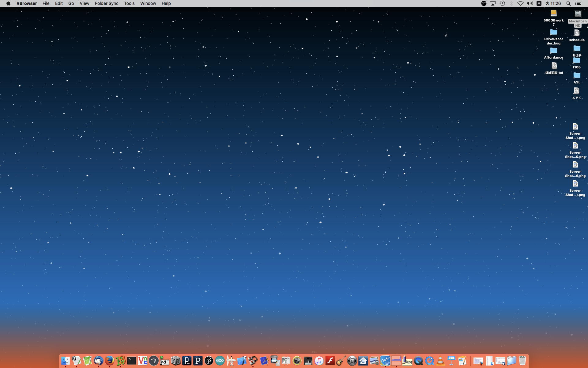588x368 pixels.
Task: Open the Trash in the dock
Action: coord(522,361)
